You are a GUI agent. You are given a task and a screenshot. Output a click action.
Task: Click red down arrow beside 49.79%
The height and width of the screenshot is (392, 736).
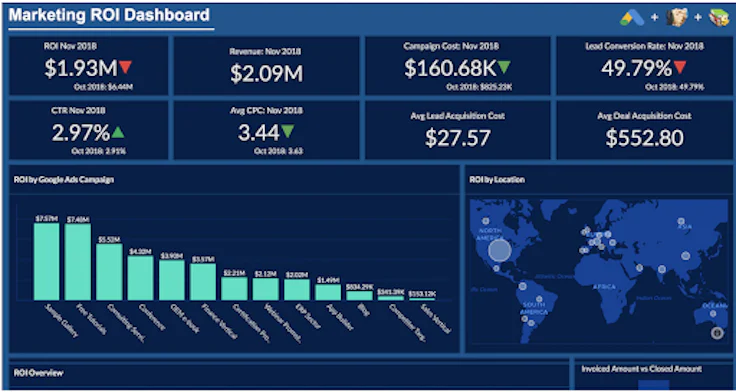click(680, 68)
